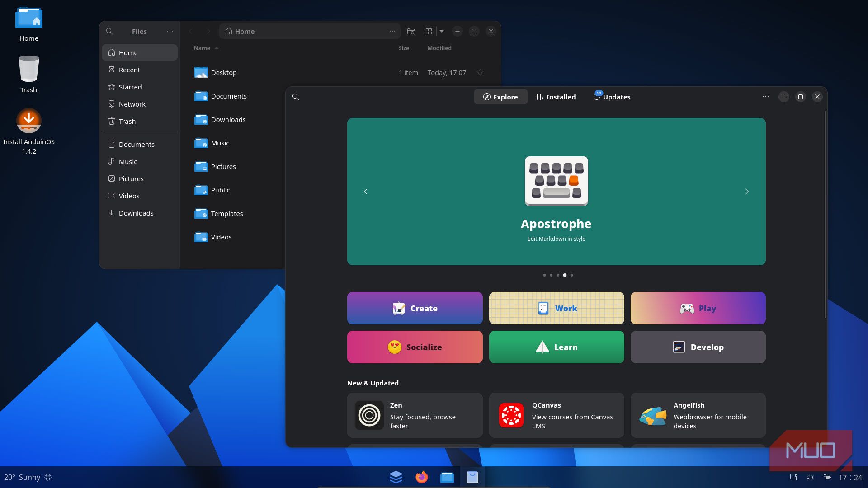The width and height of the screenshot is (868, 488).
Task: Click the Software window vertical scrollbar
Action: coord(825,215)
